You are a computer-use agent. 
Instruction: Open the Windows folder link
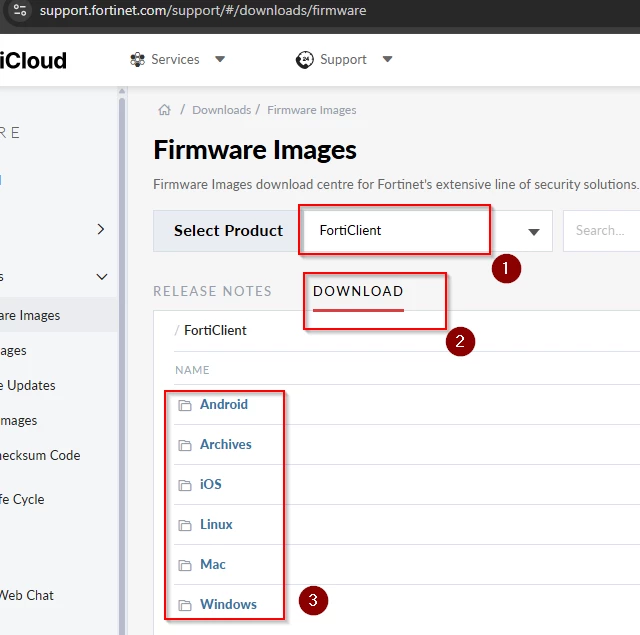click(228, 604)
